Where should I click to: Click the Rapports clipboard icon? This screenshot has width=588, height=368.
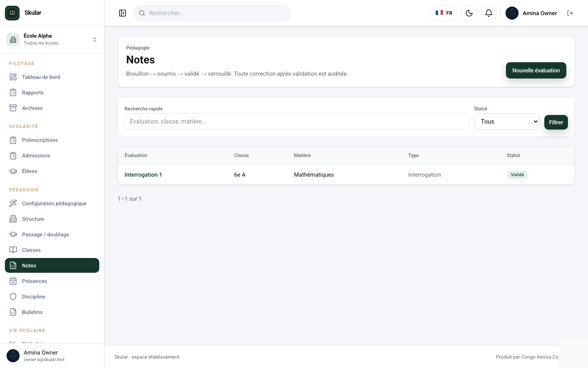13,92
